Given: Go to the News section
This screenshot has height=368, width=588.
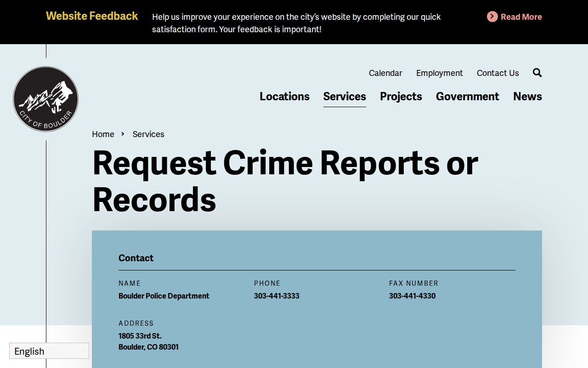Looking at the screenshot, I should pyautogui.click(x=527, y=96).
